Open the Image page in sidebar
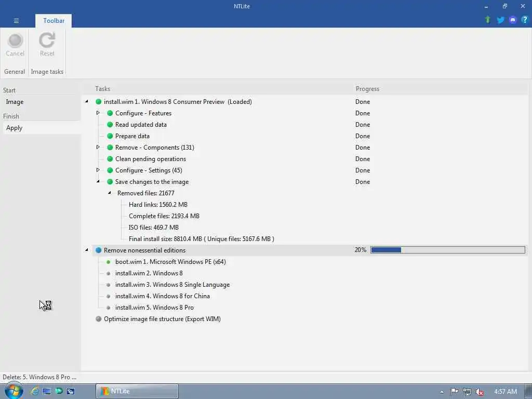Viewport: 532px width, 399px height. point(15,102)
